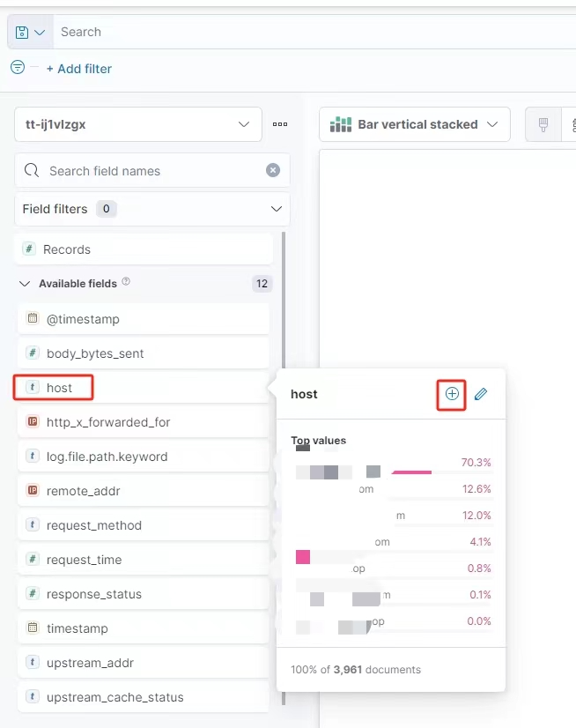Collapse the Available fields section
The height and width of the screenshot is (728, 576).
(x=25, y=284)
